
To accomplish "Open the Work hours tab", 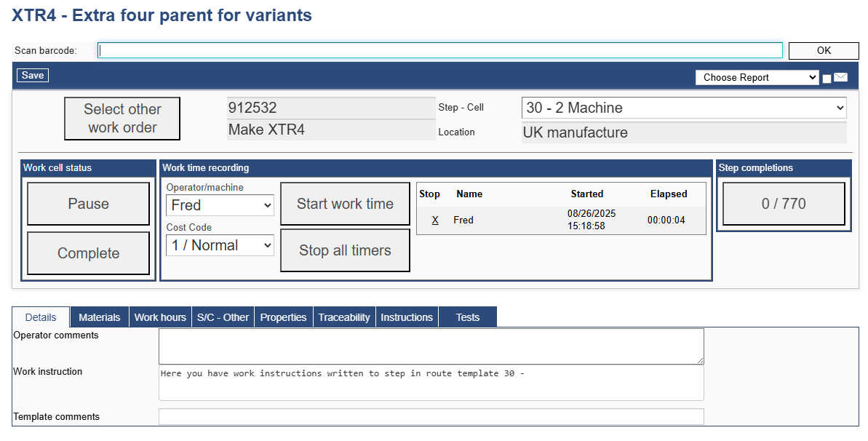I will coord(161,317).
